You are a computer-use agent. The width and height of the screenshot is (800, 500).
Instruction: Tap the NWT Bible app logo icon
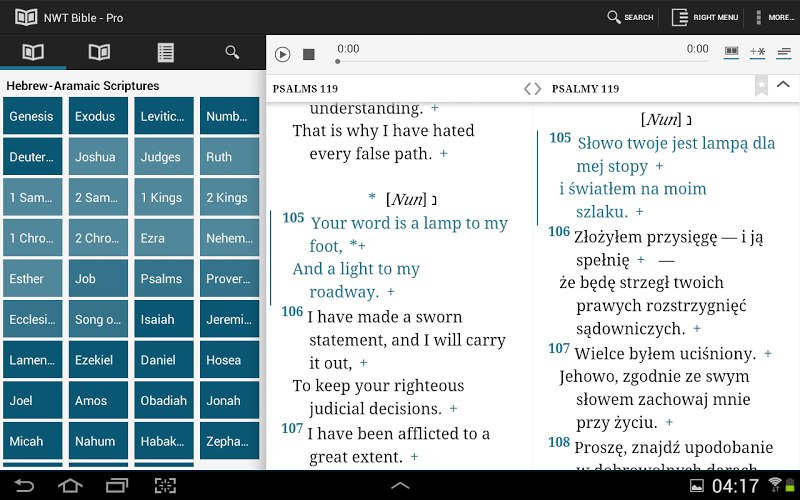point(26,17)
